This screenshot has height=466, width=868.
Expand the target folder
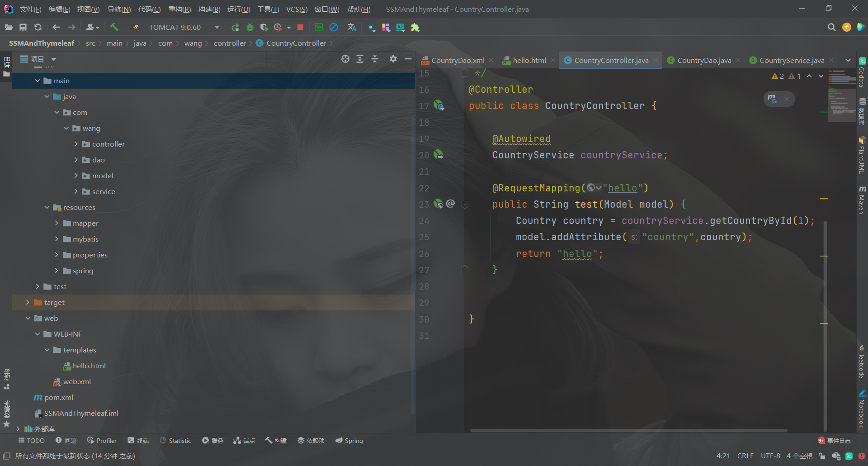(x=28, y=303)
